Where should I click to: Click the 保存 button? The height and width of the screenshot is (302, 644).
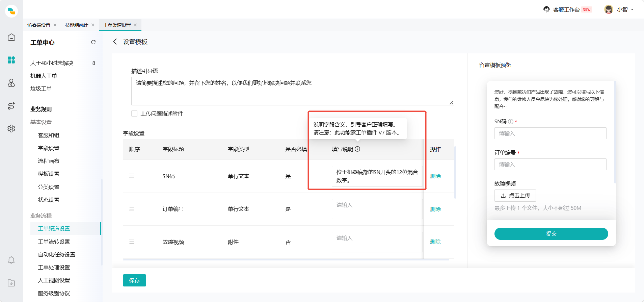(134, 280)
